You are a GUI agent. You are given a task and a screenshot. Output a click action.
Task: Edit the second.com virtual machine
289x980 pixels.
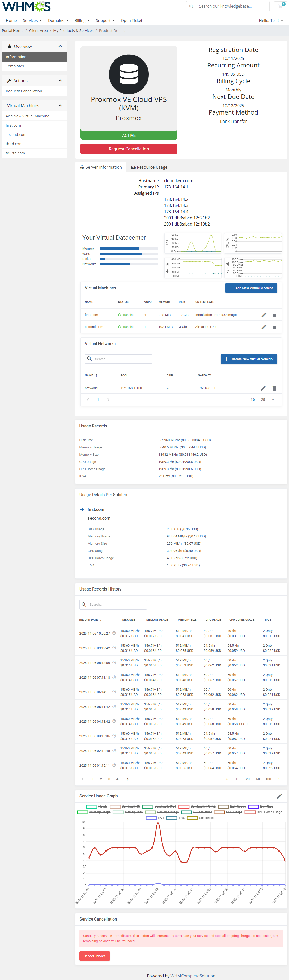(264, 327)
